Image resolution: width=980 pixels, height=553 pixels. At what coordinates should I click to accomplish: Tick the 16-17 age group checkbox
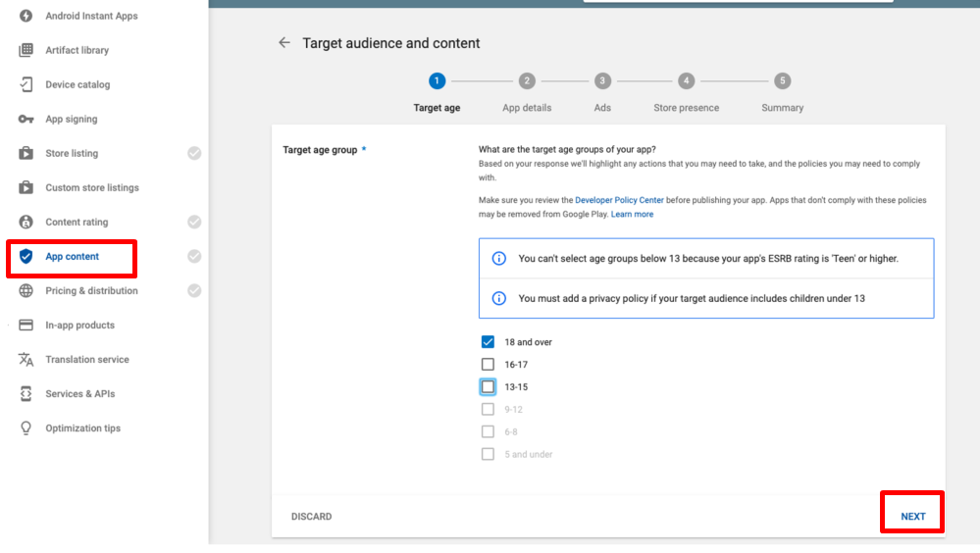488,365
